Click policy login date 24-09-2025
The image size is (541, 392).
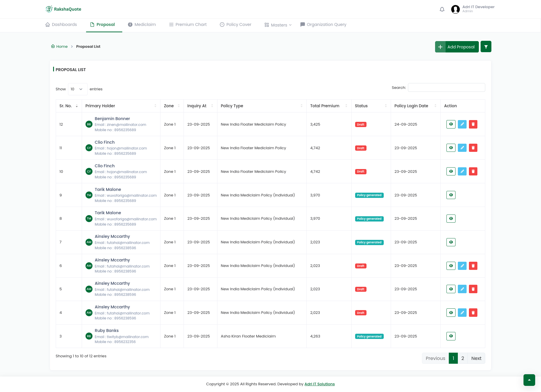[406, 124]
